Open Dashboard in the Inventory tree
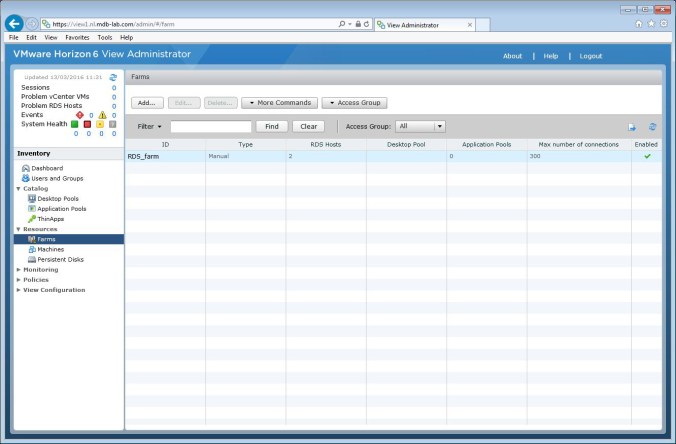 [x=46, y=168]
